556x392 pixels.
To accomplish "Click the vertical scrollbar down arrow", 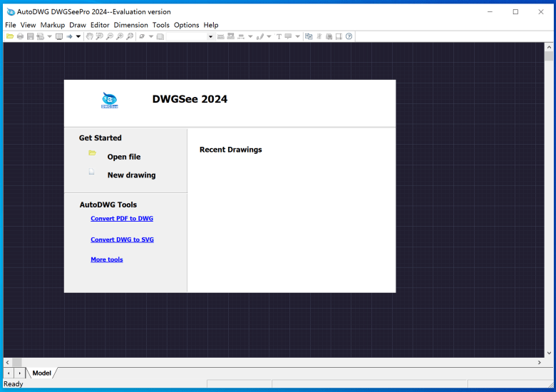I will click(x=549, y=353).
